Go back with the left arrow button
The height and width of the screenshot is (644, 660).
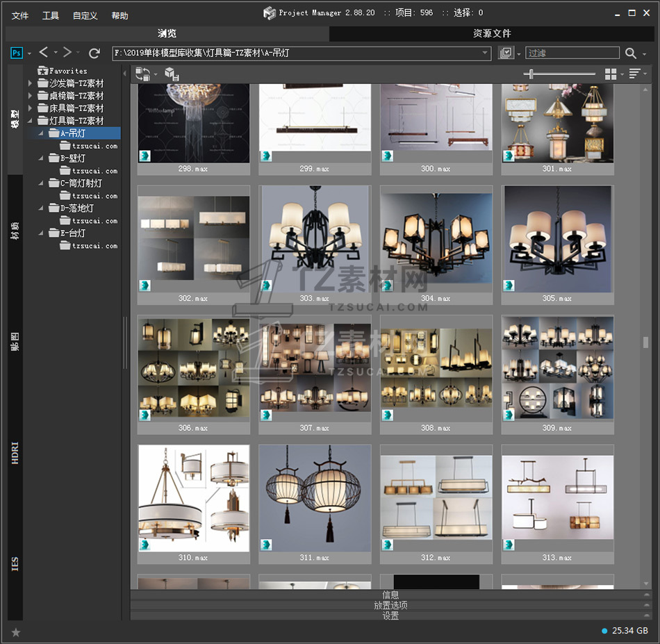point(44,53)
